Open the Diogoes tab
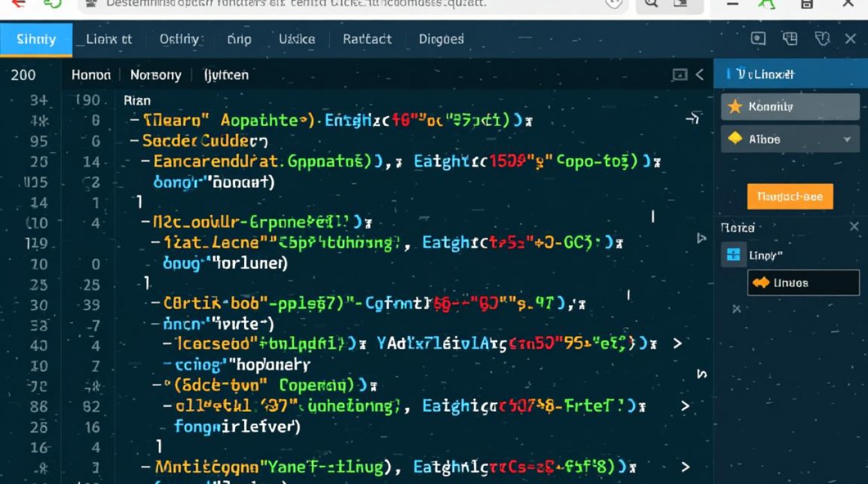 (x=441, y=39)
